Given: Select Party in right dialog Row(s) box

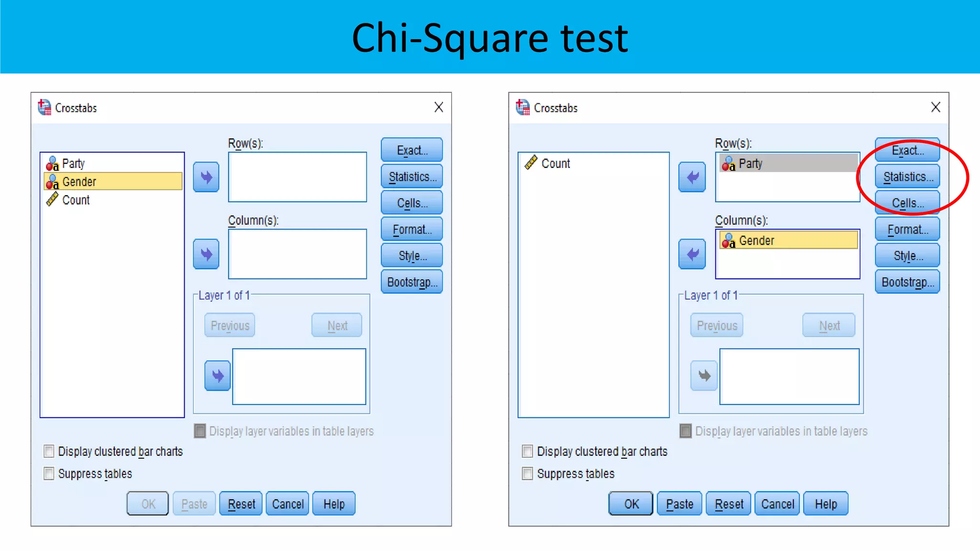Looking at the screenshot, I should (x=789, y=164).
